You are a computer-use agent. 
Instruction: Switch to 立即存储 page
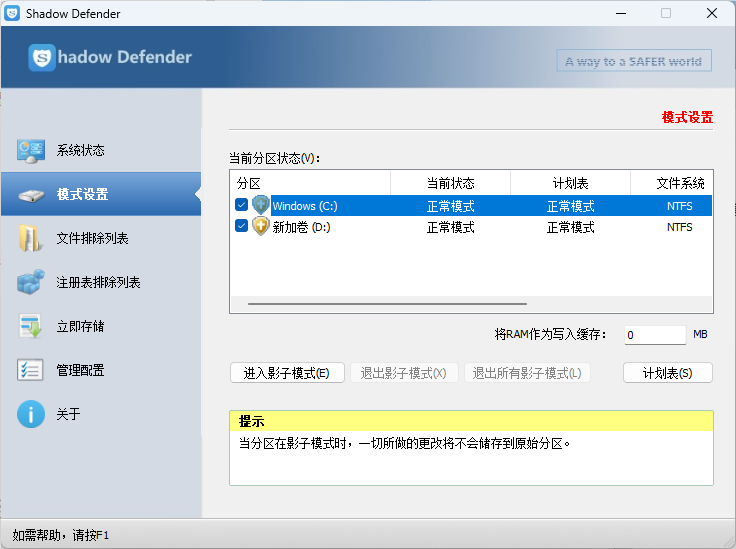click(x=101, y=326)
